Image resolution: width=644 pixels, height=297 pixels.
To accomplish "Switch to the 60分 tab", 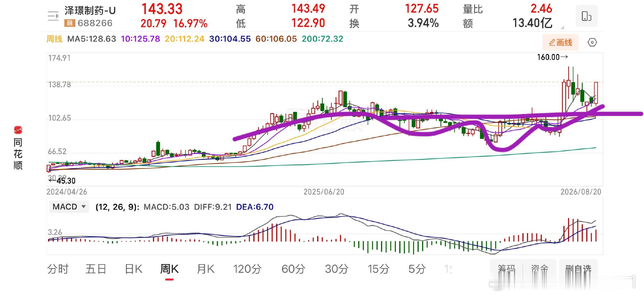I will pyautogui.click(x=293, y=269).
